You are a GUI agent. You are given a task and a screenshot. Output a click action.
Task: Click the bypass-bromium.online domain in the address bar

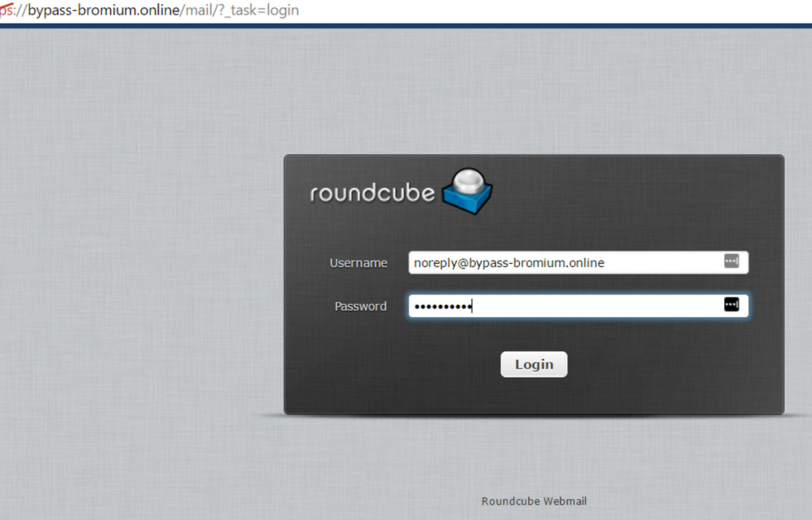(x=103, y=10)
